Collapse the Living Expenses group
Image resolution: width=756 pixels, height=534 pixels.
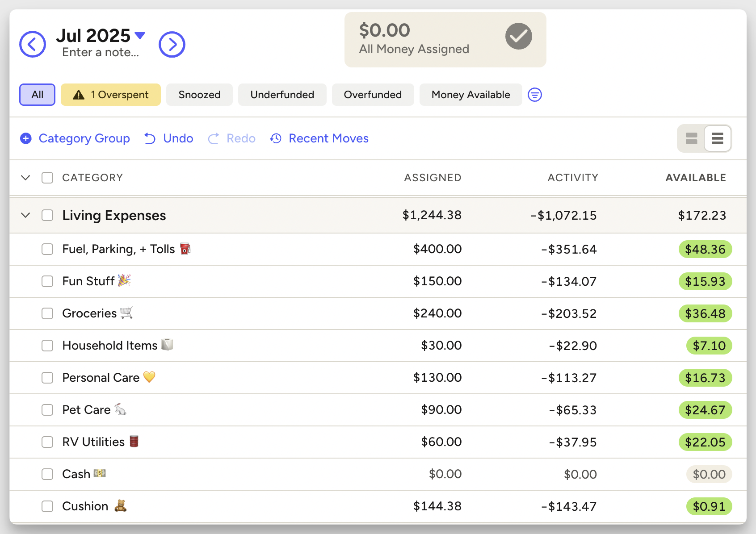pos(25,215)
